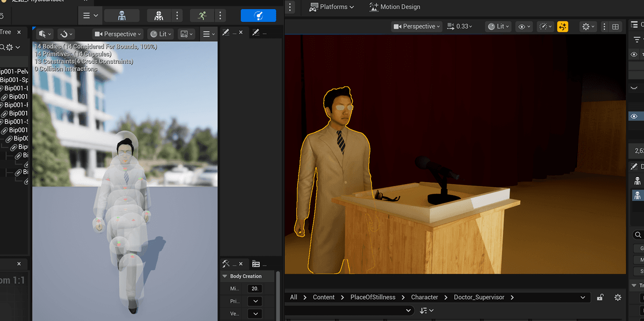Collapse the Body Creation section
Screen dimensions: 644x321
coord(225,276)
